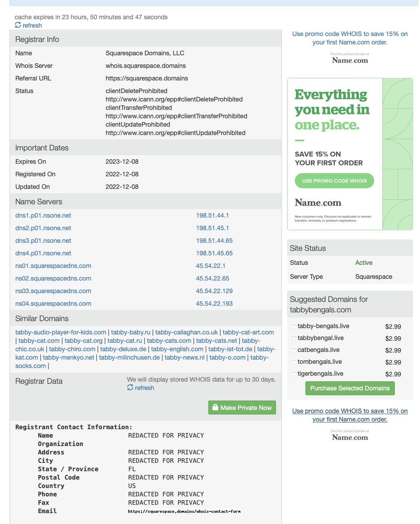
Task: Open tabby-cats.com similar domain
Action: coord(169,341)
